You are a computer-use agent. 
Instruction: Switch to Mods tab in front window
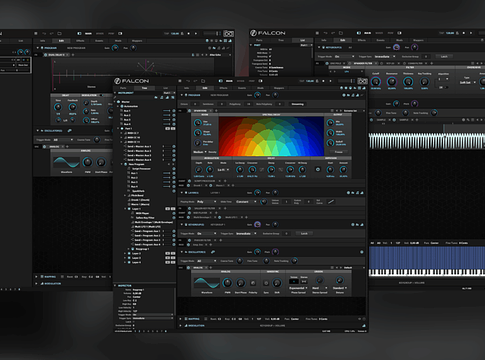[260, 88]
